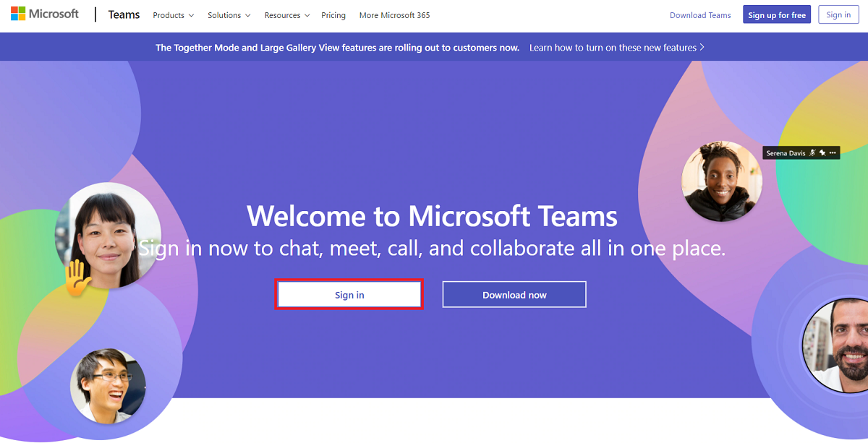
Task: Click the header Sign in button
Action: pos(838,15)
